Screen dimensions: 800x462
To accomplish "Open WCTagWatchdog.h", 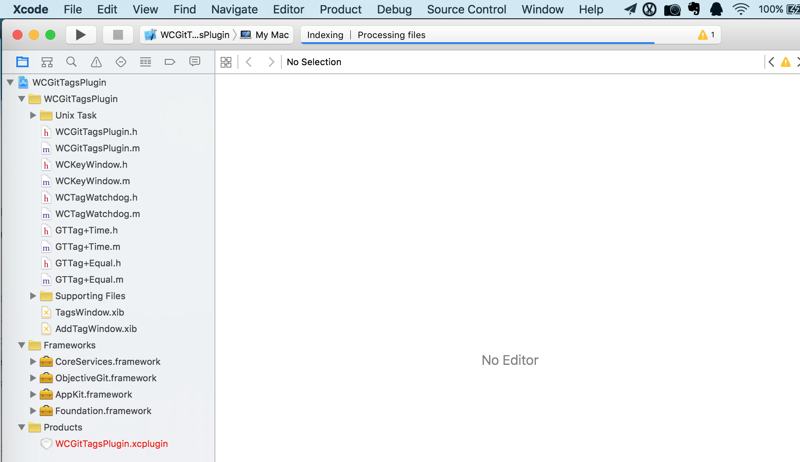I will click(x=96, y=197).
